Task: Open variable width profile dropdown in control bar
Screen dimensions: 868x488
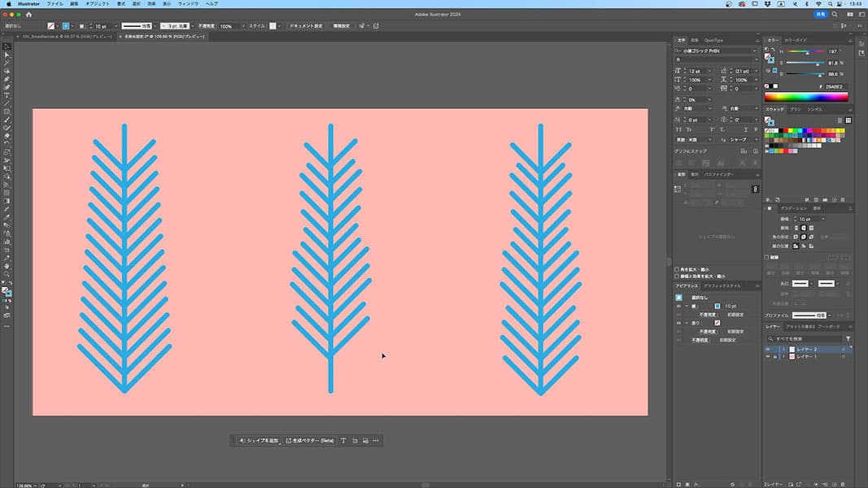Action: (x=155, y=26)
